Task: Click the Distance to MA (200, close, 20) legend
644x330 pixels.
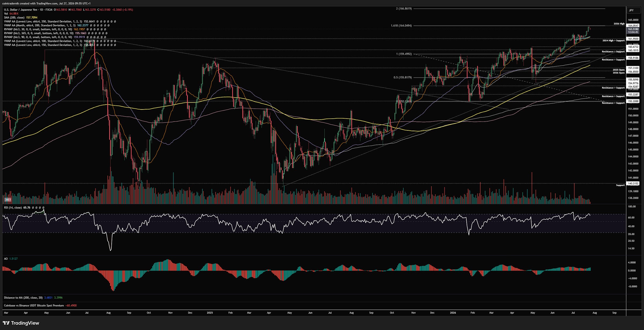Action: [x=33, y=298]
